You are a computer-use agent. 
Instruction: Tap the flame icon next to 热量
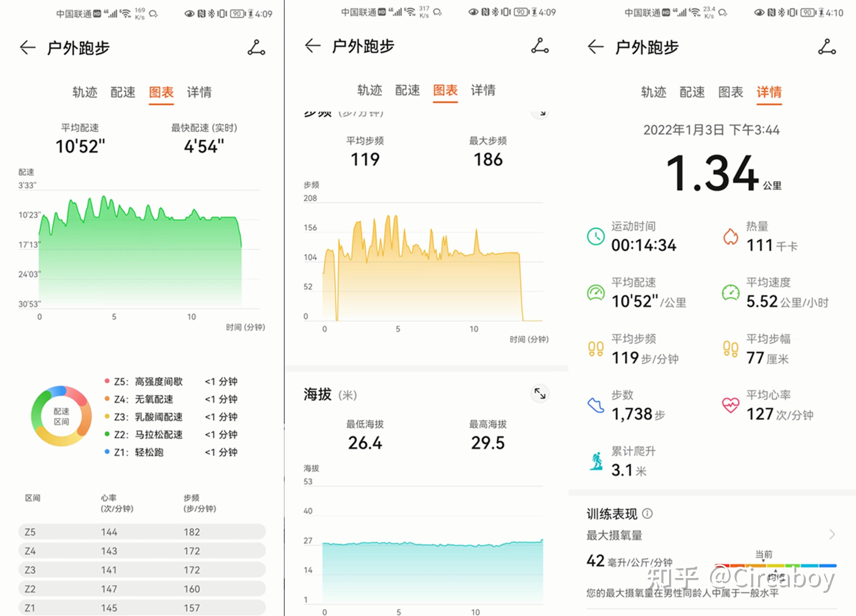pos(731,236)
